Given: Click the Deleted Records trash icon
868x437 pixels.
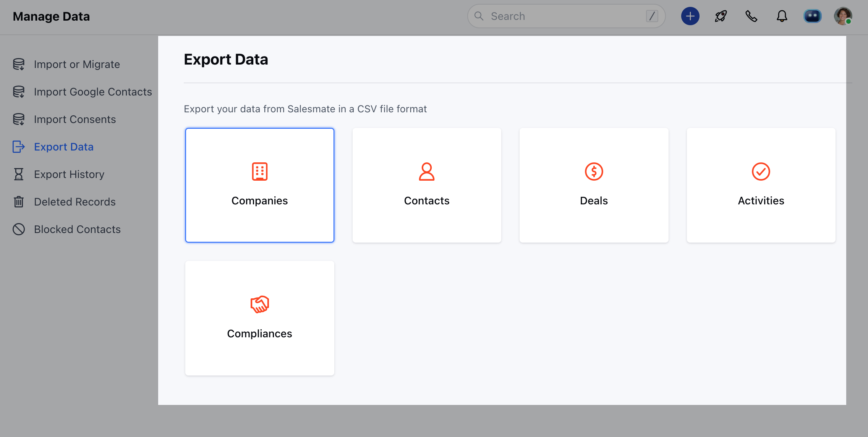Looking at the screenshot, I should [18, 202].
